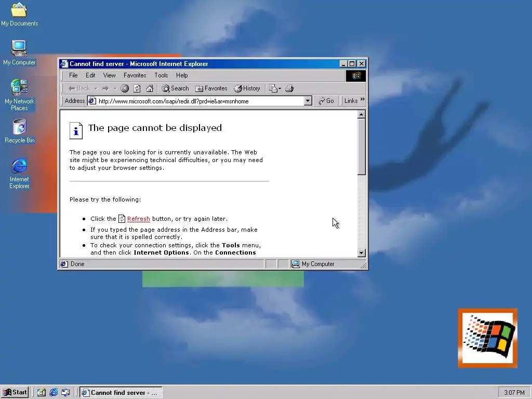Open the Search toolbar button
The image size is (532, 399).
click(175, 88)
